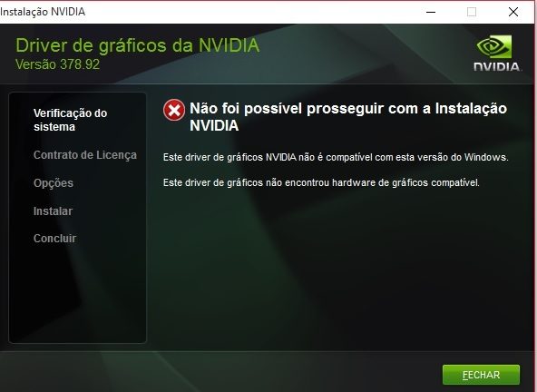Click the NVIDIA eye logo icon

[494, 47]
